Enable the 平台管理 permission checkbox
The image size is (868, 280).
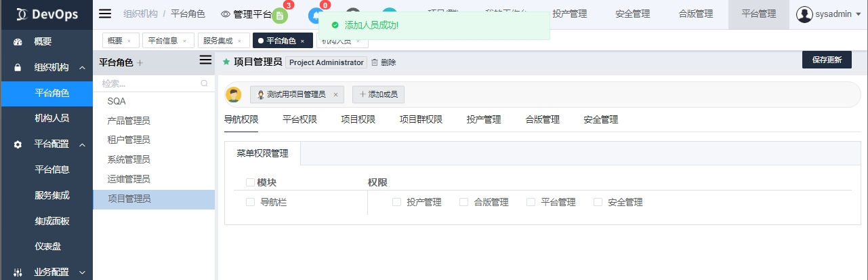tap(531, 202)
